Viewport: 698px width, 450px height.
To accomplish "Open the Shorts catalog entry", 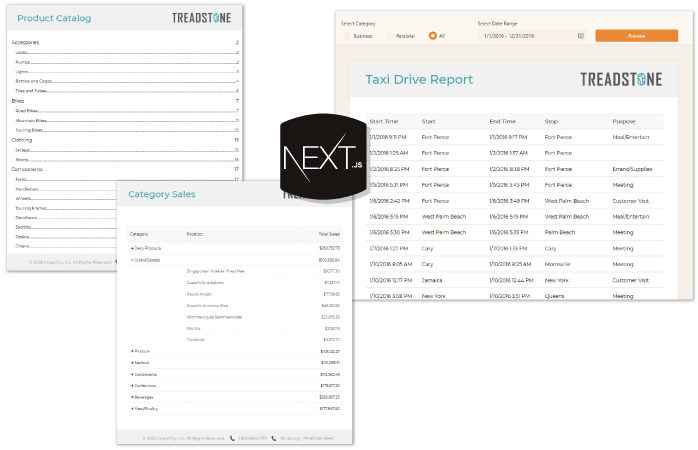I will click(127, 160).
